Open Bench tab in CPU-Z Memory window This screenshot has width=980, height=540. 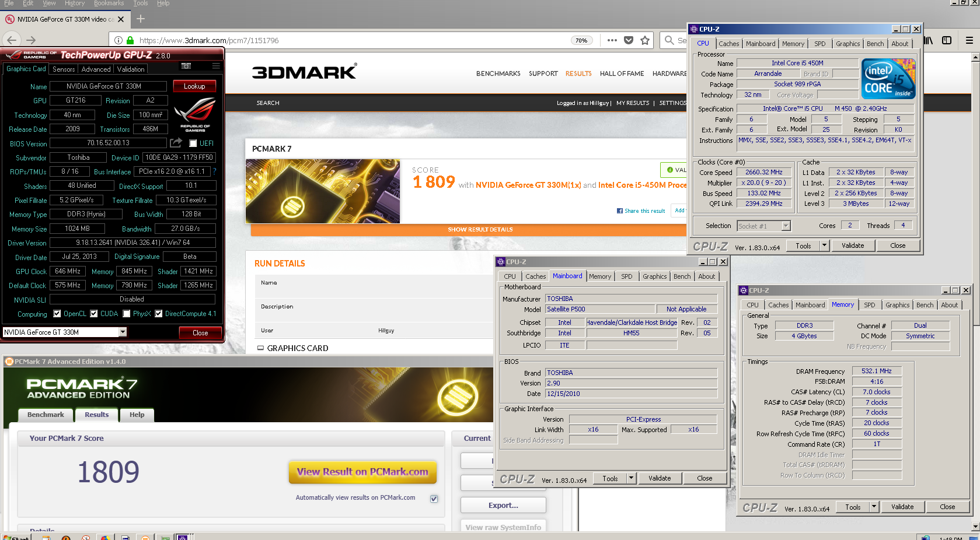925,305
